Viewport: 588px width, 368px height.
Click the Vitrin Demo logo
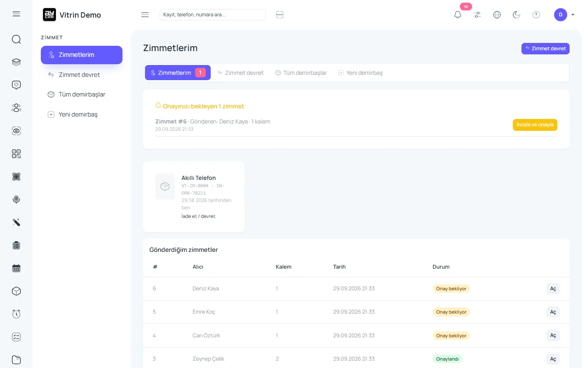click(x=72, y=15)
